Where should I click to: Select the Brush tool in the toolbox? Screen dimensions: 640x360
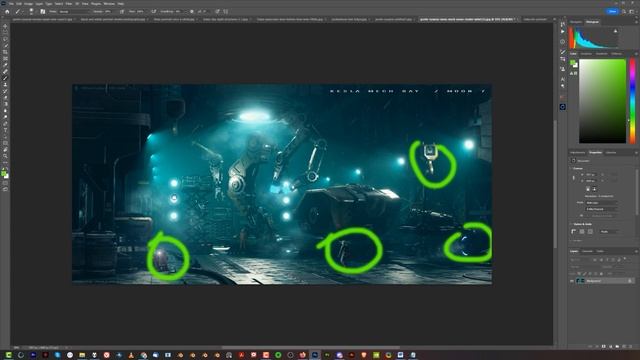(x=5, y=78)
